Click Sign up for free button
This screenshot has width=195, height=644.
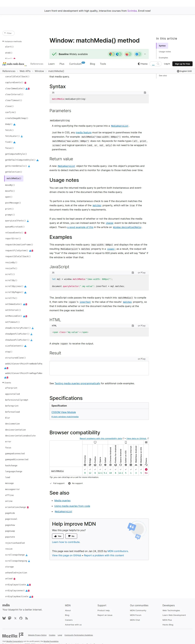(x=182, y=64)
